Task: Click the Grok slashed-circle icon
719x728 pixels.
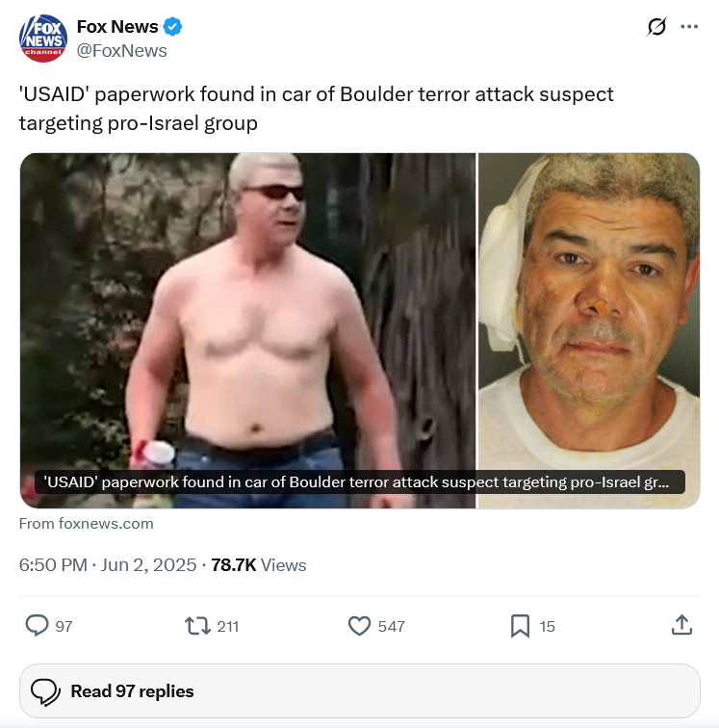Action: point(656,26)
